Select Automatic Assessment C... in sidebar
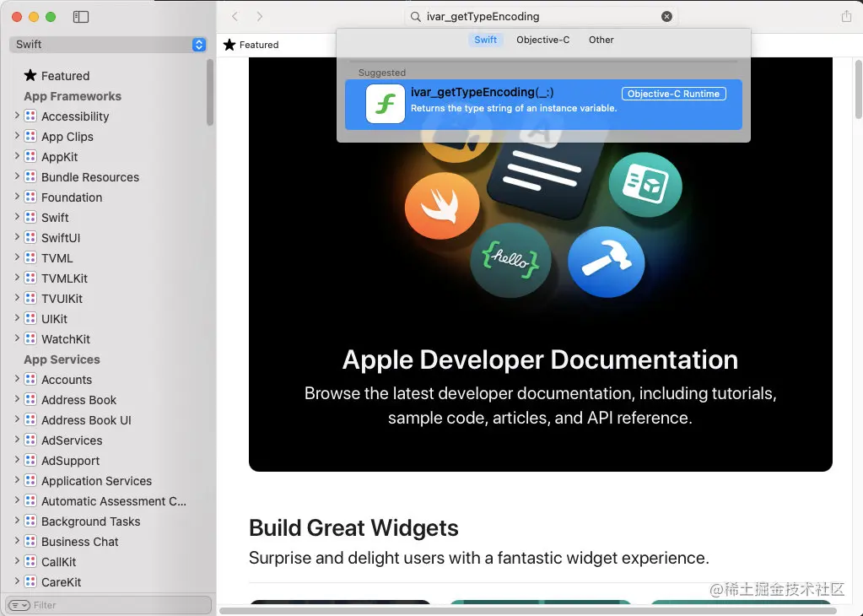 [114, 501]
